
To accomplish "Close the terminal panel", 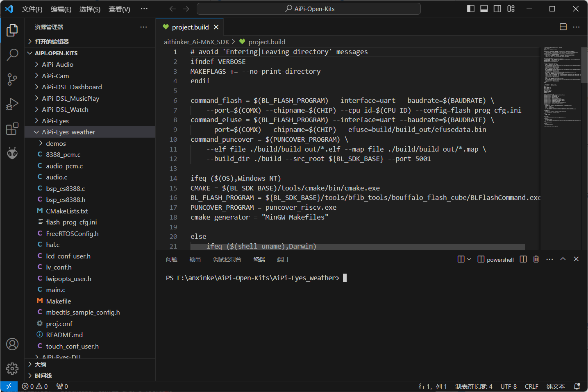I will coord(576,259).
